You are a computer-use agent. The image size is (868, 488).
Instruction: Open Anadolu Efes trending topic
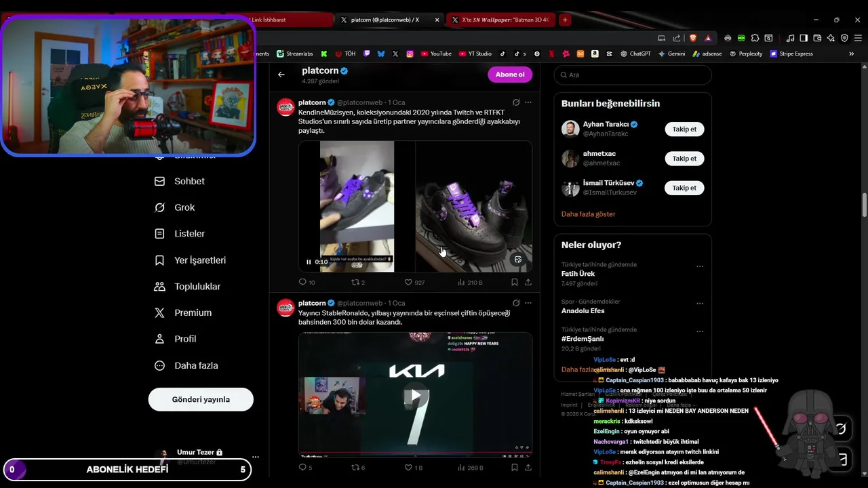[583, 311]
